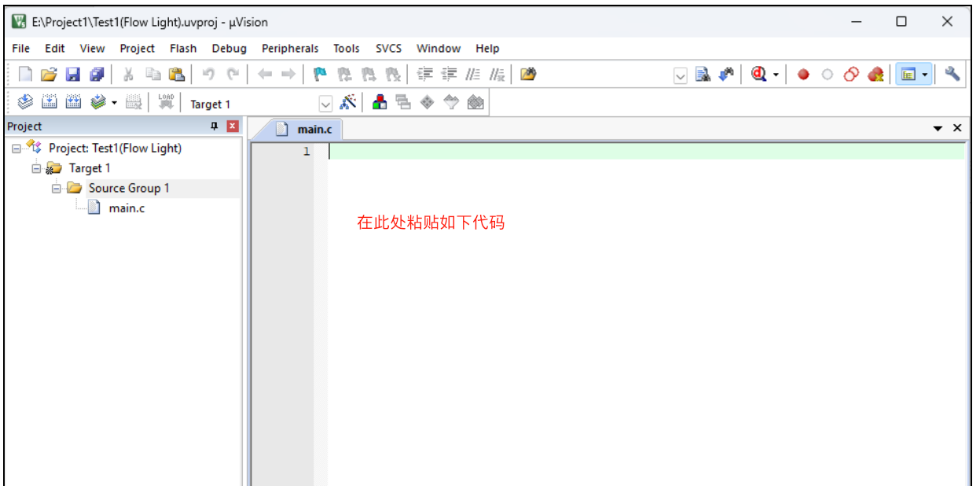Open the editor tab list dropdown arrow
Viewport: 980px width, 486px height.
click(938, 128)
